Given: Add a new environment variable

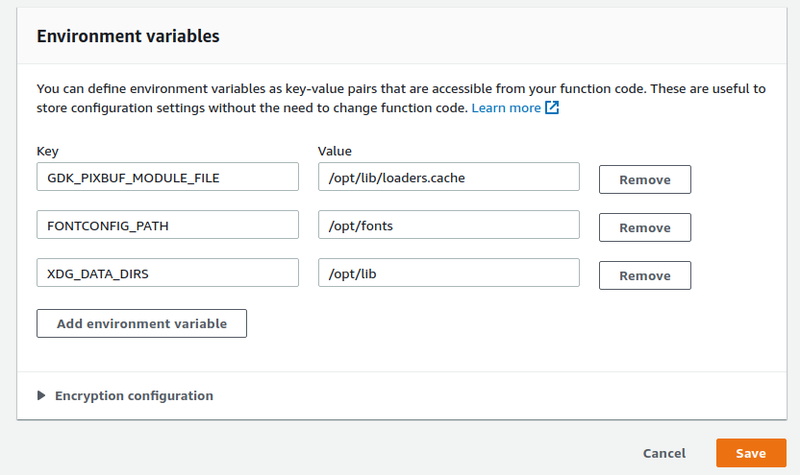Looking at the screenshot, I should coord(141,323).
